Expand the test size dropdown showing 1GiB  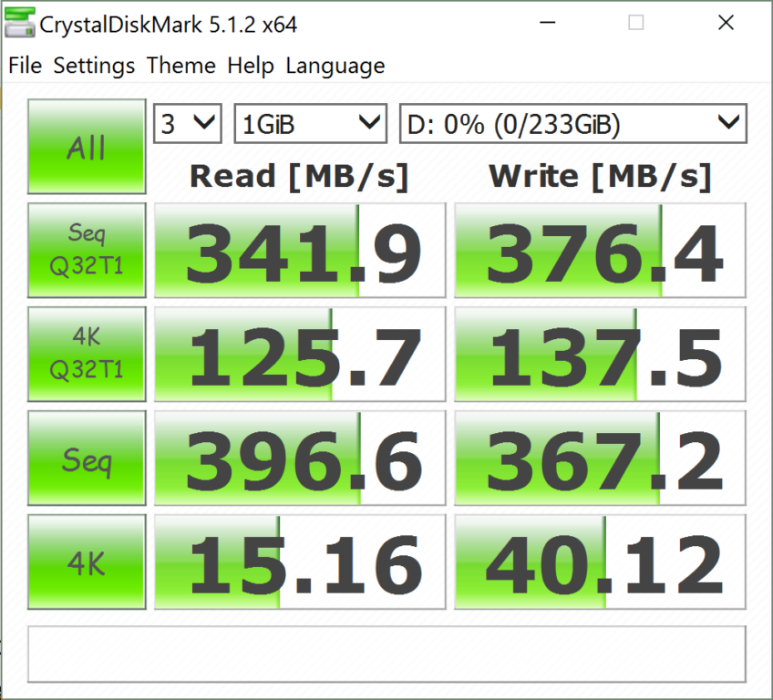click(311, 123)
